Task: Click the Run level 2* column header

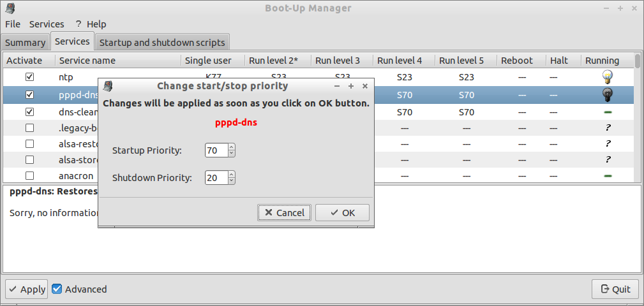Action: click(278, 61)
